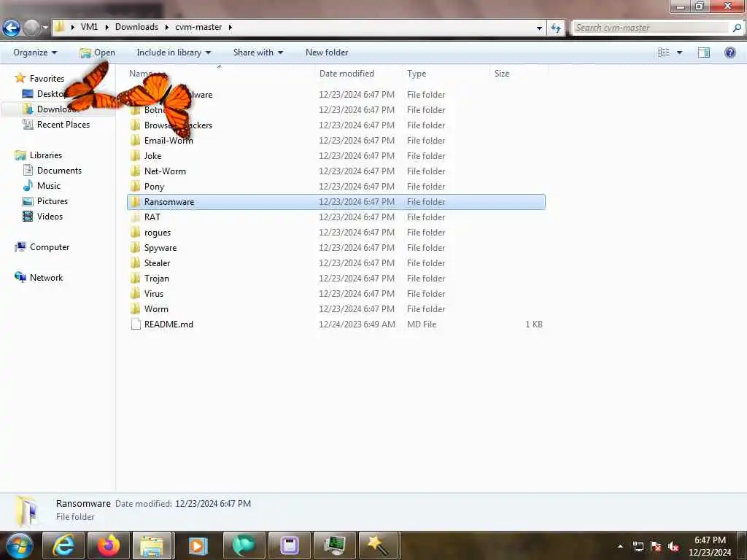The height and width of the screenshot is (560, 747).
Task: Open the Music library
Action: tap(49, 186)
